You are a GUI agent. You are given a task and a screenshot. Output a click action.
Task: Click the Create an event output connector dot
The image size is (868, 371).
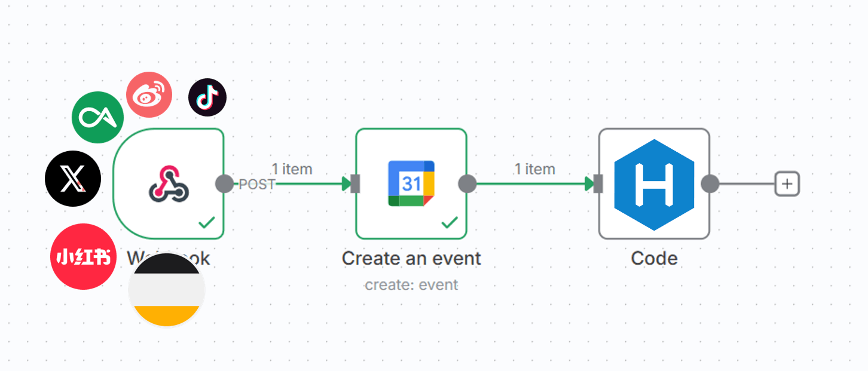click(x=467, y=184)
